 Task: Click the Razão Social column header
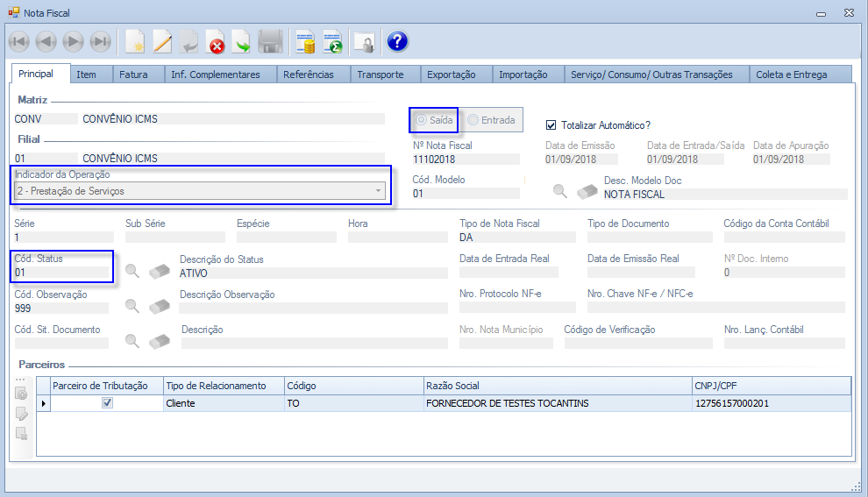[558, 386]
